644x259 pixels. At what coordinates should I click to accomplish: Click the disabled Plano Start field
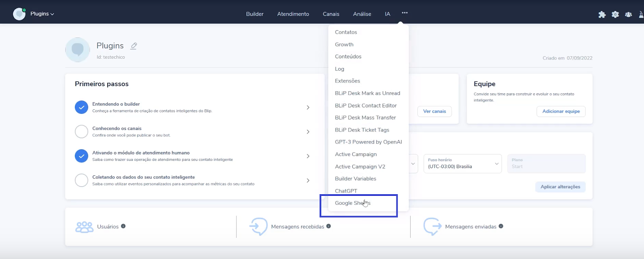(546, 164)
